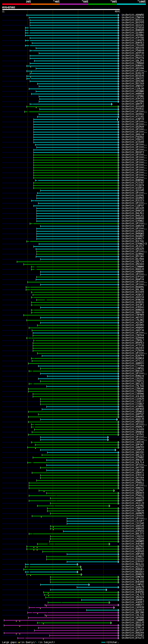Click the white query sequence bar

point(61,10)
